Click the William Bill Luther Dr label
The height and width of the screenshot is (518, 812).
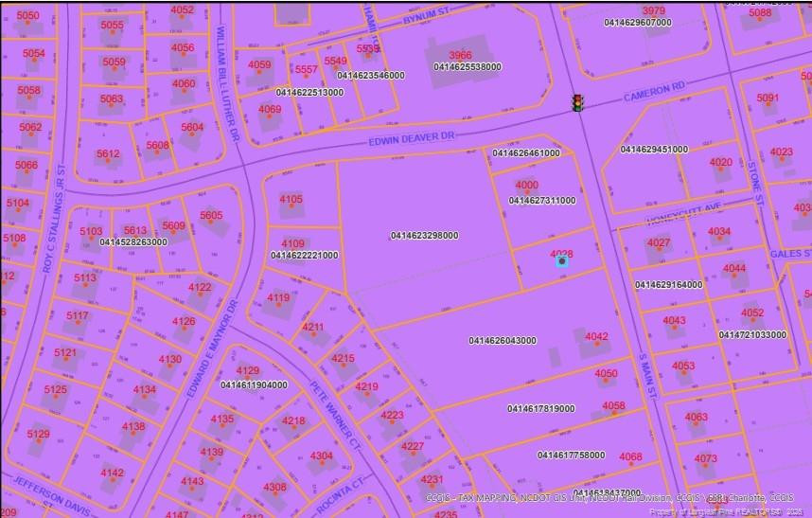[x=227, y=83]
